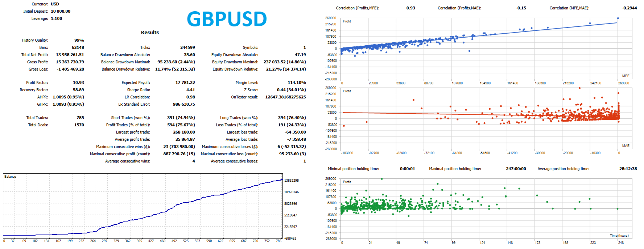Click Recovery Factor value 58.89
The width and height of the screenshot is (644, 249).
pyautogui.click(x=78, y=90)
